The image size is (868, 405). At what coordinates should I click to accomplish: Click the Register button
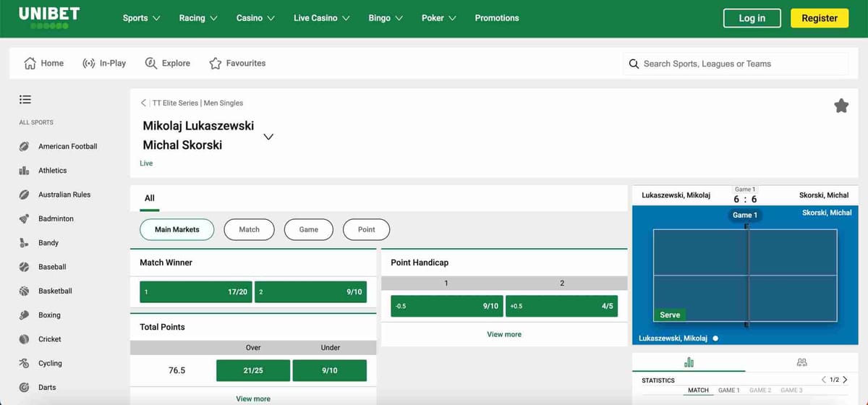tap(820, 18)
